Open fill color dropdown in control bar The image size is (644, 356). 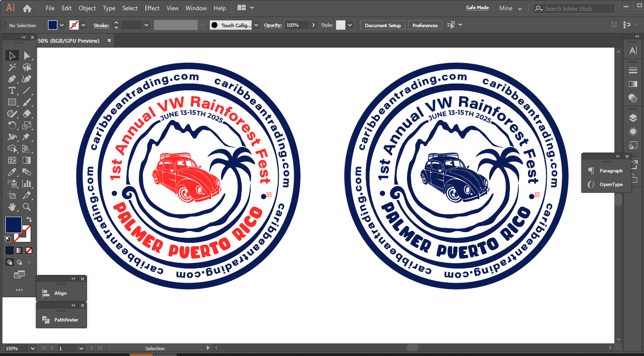coord(62,25)
